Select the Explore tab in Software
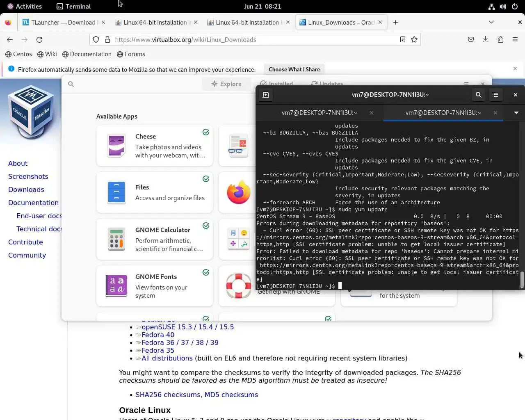 226,84
